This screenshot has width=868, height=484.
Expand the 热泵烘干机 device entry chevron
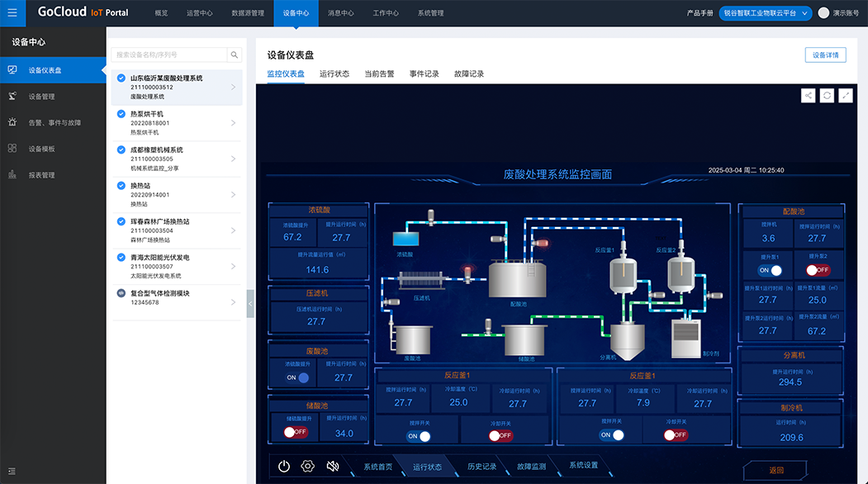[x=234, y=123]
